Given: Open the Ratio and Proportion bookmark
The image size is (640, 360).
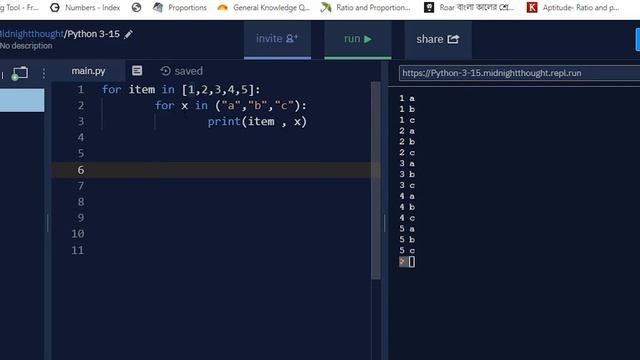Looking at the screenshot, I should pos(365,7).
